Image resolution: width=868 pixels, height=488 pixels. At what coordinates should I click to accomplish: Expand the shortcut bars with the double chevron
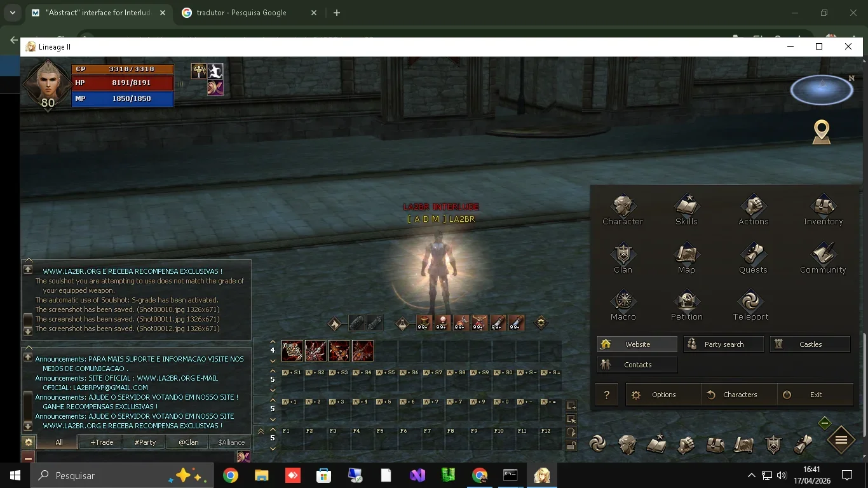coord(261,431)
